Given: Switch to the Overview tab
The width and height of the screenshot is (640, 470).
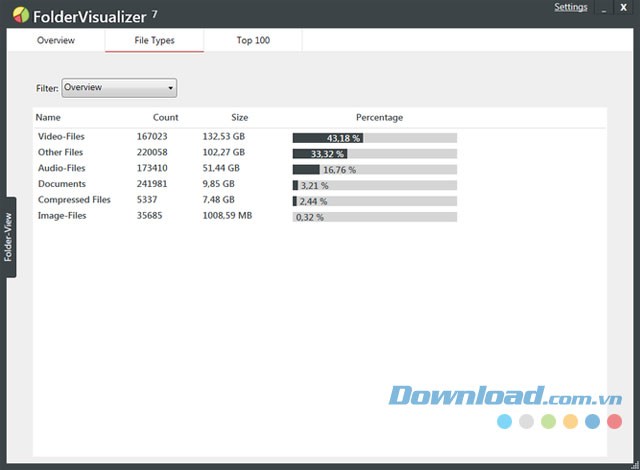Looking at the screenshot, I should [55, 41].
